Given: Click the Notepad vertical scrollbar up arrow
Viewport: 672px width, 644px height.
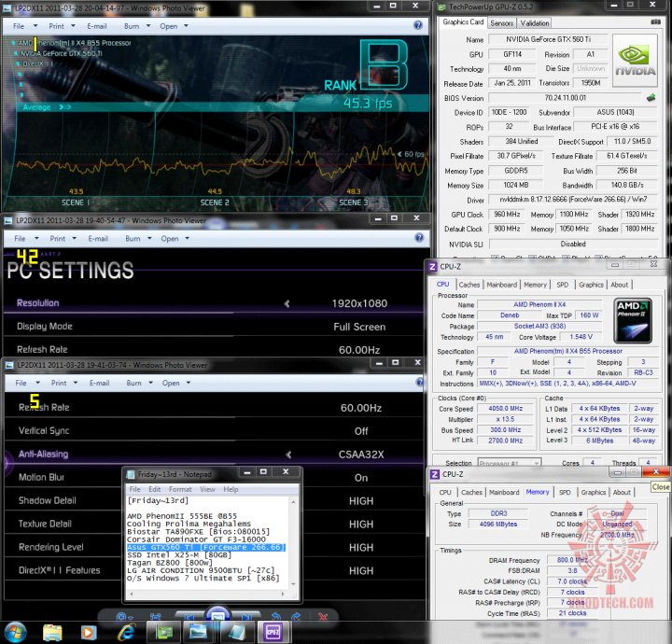Looking at the screenshot, I should click(294, 501).
